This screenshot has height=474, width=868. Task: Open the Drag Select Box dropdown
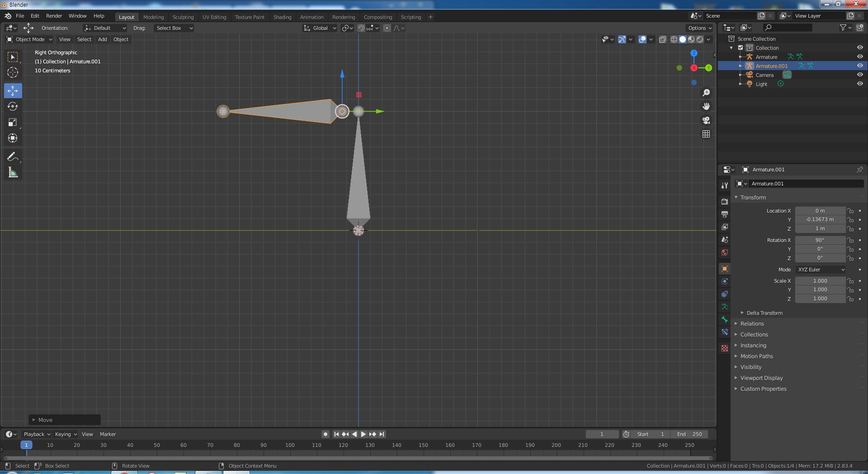pos(174,28)
